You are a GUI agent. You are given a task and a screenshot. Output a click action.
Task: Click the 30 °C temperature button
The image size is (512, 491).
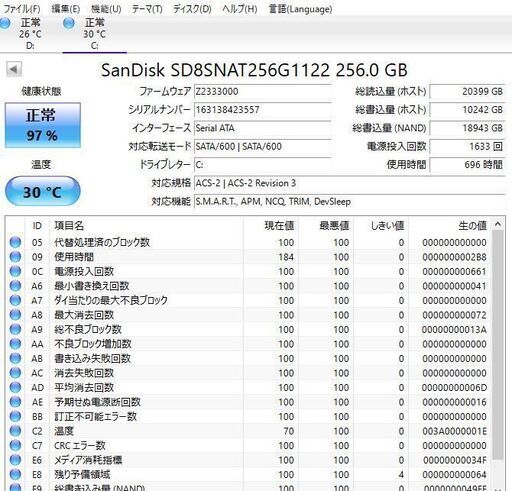coord(43,191)
